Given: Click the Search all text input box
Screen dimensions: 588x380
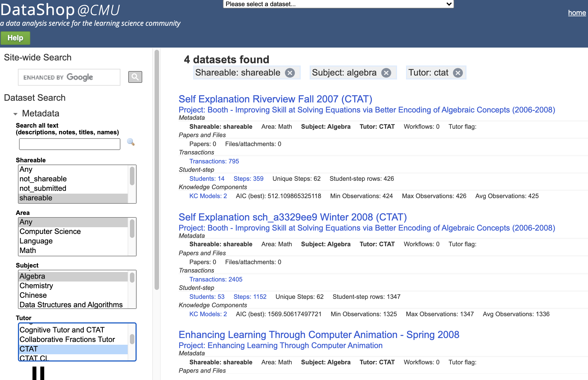Looking at the screenshot, I should coord(70,144).
